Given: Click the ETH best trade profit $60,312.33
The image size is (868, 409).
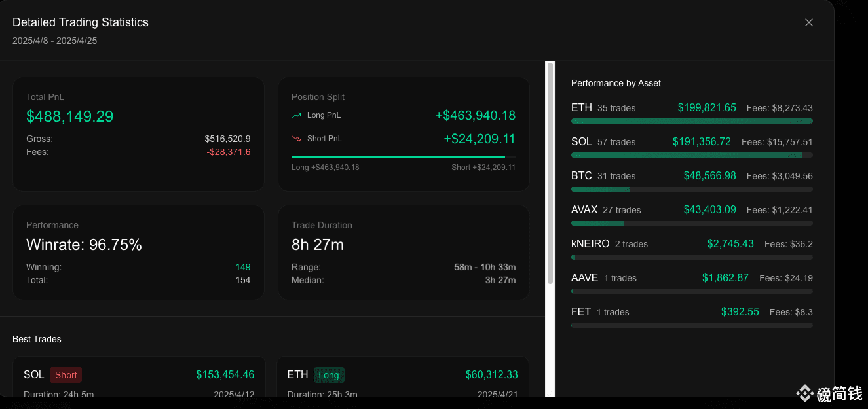Looking at the screenshot, I should point(492,375).
